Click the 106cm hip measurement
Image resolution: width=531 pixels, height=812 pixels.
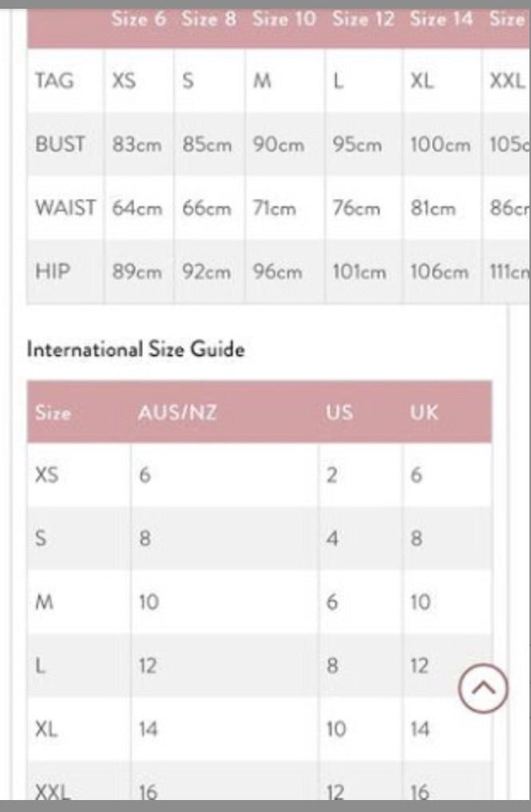point(439,271)
